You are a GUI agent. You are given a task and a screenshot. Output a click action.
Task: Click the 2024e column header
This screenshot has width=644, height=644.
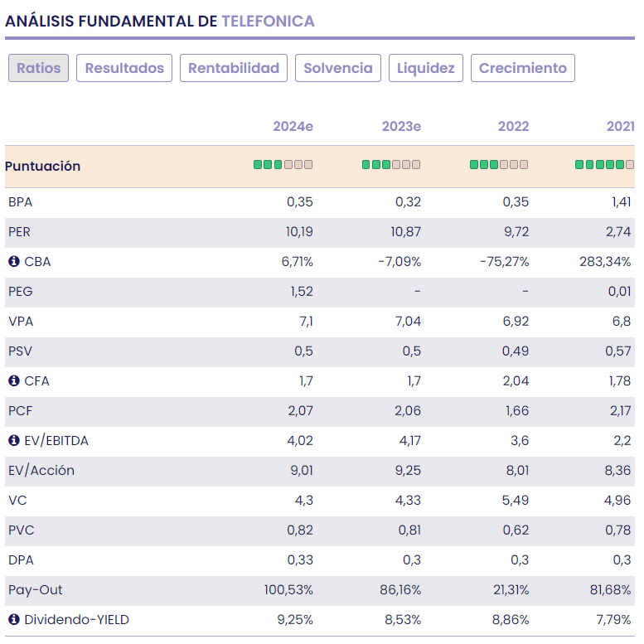(293, 127)
